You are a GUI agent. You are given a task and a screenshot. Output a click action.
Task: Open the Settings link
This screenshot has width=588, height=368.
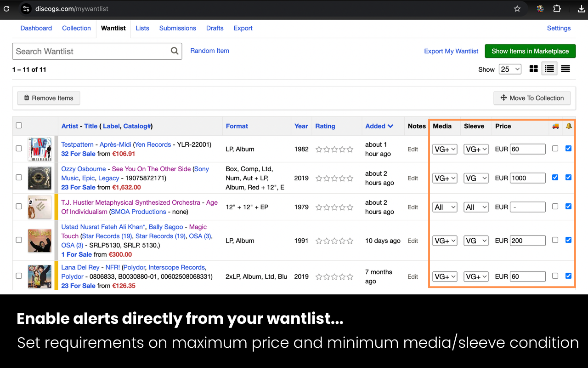point(559,28)
